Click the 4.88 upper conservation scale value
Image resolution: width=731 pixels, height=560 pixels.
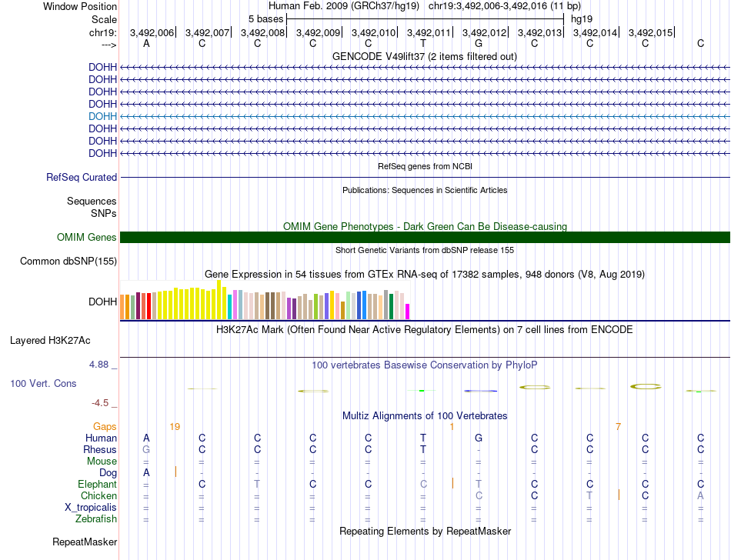[x=98, y=365]
